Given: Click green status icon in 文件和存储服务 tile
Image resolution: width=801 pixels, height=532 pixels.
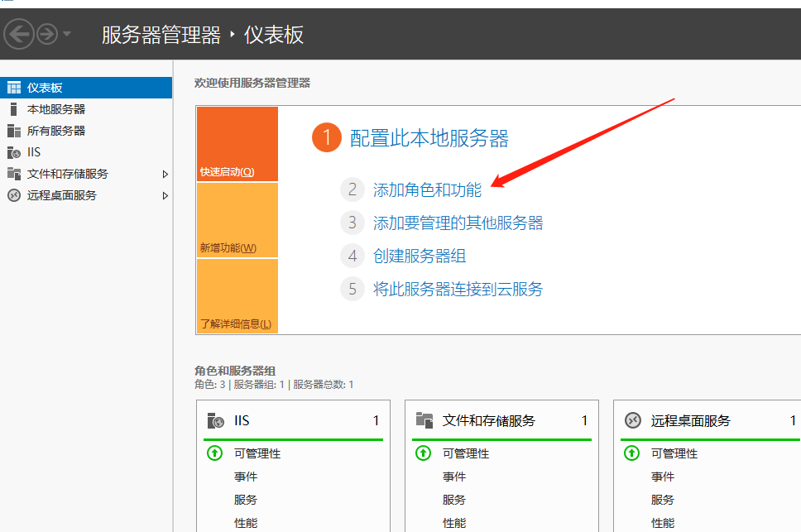Looking at the screenshot, I should tap(424, 453).
